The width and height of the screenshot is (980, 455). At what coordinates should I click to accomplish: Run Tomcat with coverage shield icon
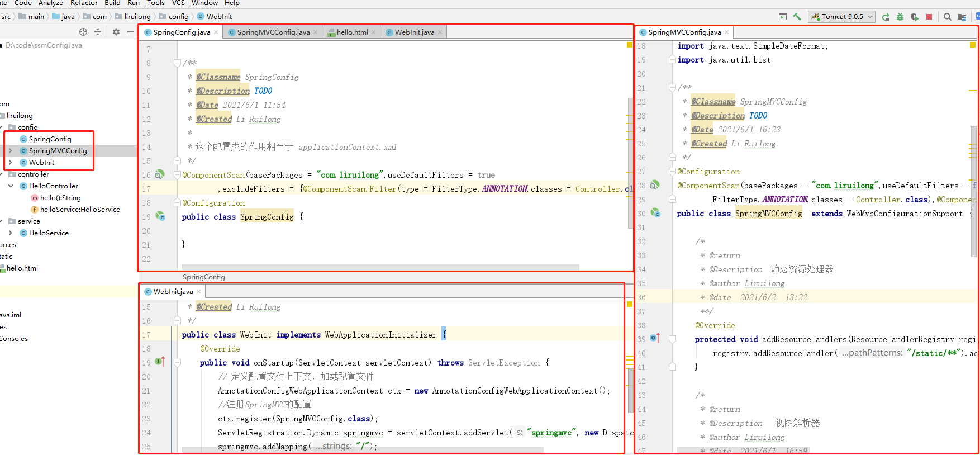coord(915,17)
